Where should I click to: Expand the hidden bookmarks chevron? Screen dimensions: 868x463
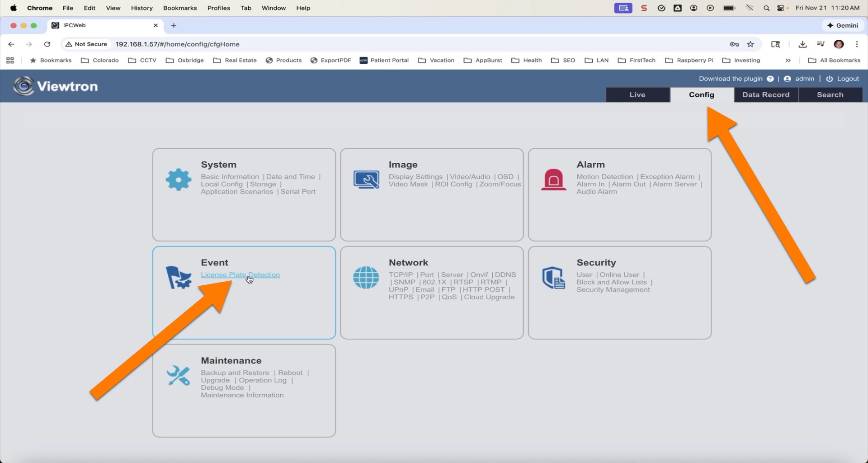pos(788,60)
